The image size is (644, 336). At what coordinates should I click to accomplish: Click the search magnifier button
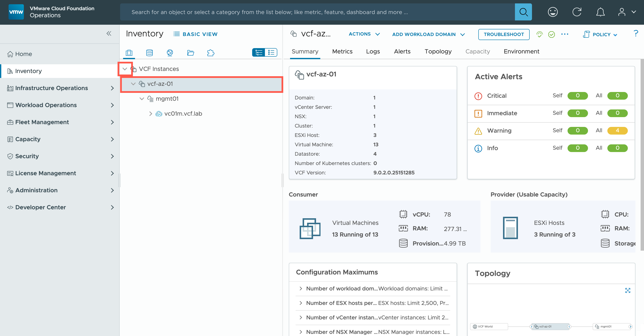(x=523, y=12)
